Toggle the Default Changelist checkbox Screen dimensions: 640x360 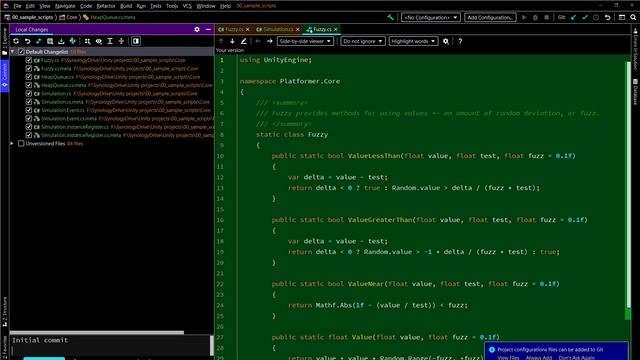click(x=21, y=52)
